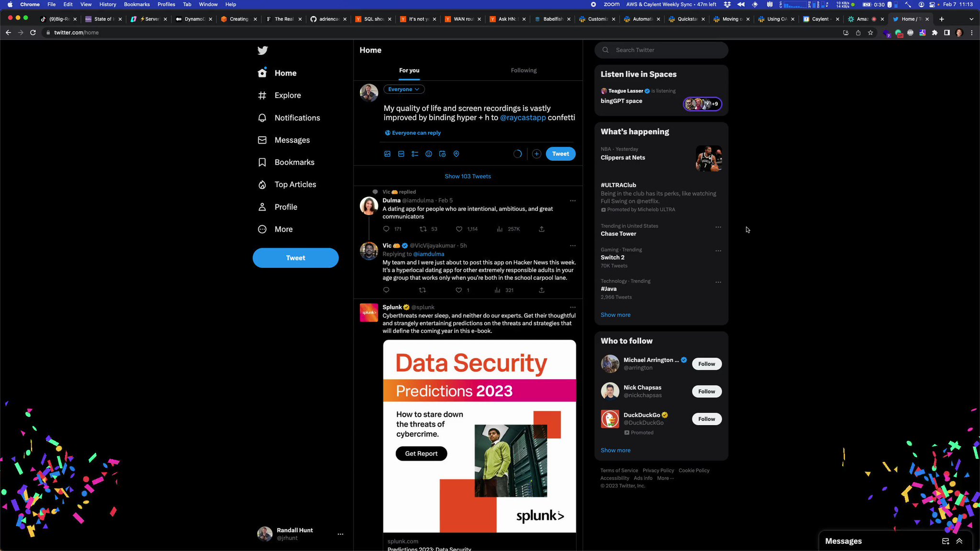Open Chrome Bookmarks menu in menu bar
Screen dimensions: 980x551
[x=137, y=4]
